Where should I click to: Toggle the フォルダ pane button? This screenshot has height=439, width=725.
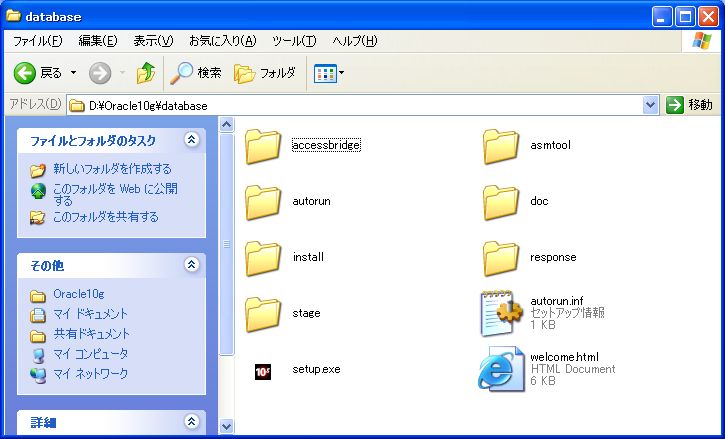point(265,73)
